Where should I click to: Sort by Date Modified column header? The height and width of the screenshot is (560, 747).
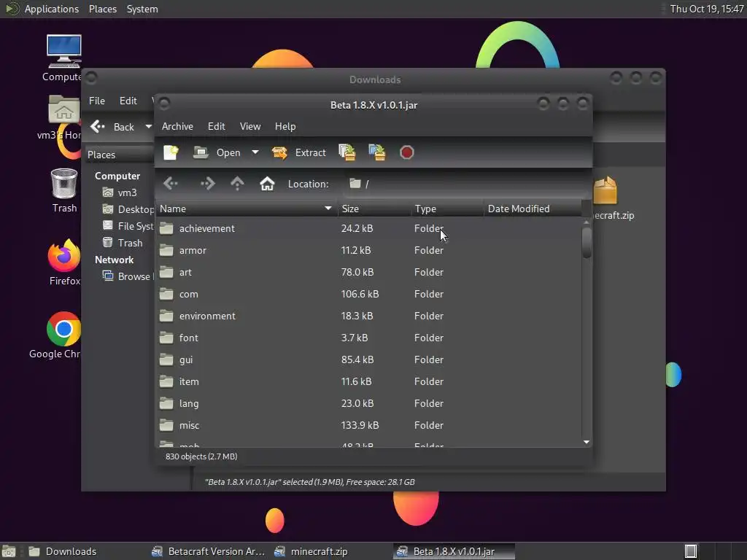533,209
